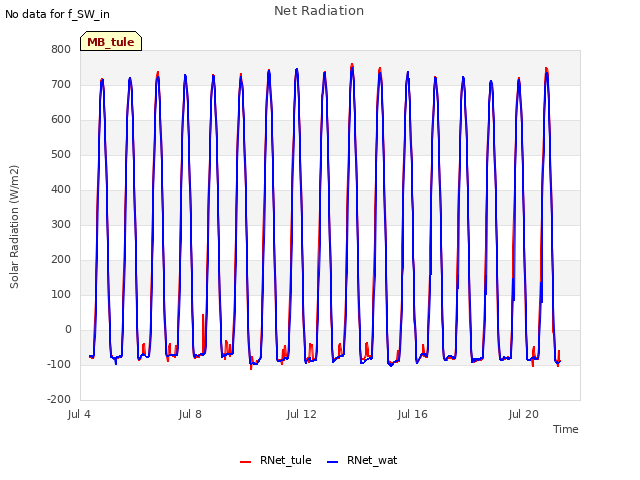The width and height of the screenshot is (640, 480).
Task: Click the 500 y-axis tick label
Action: [x=61, y=155]
